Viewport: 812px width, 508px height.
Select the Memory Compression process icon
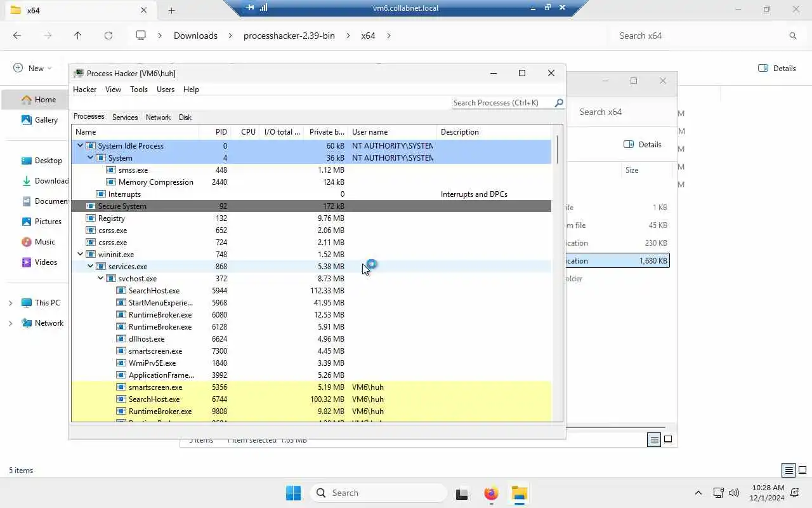click(111, 182)
